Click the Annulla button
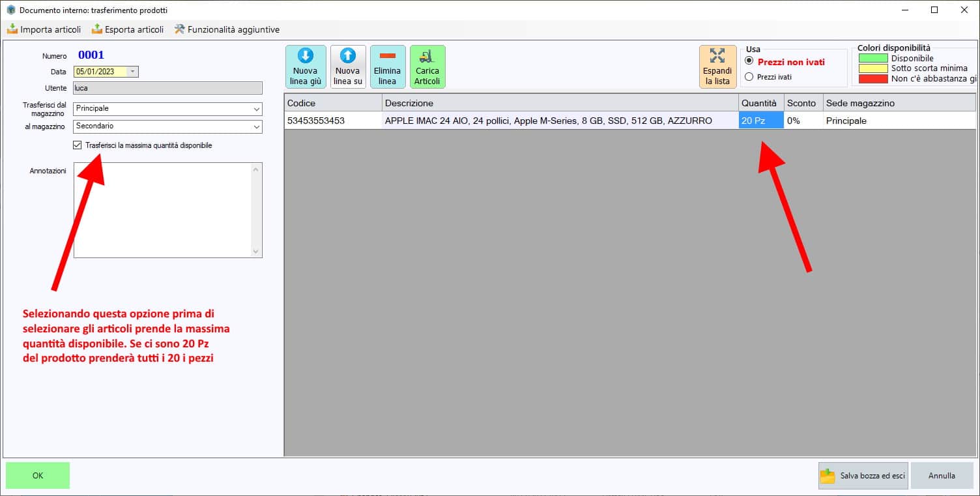Viewport: 980px width, 496px height. pos(942,476)
